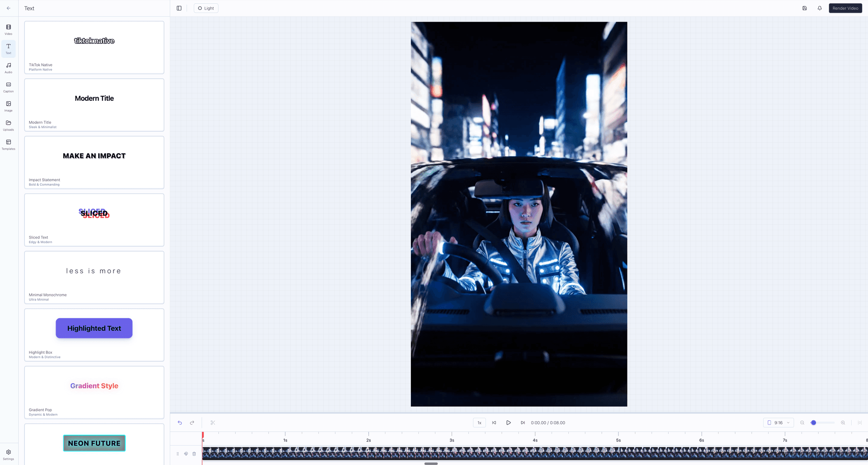Toggle the link icon on the timeline track
868x465 pixels.
point(186,454)
